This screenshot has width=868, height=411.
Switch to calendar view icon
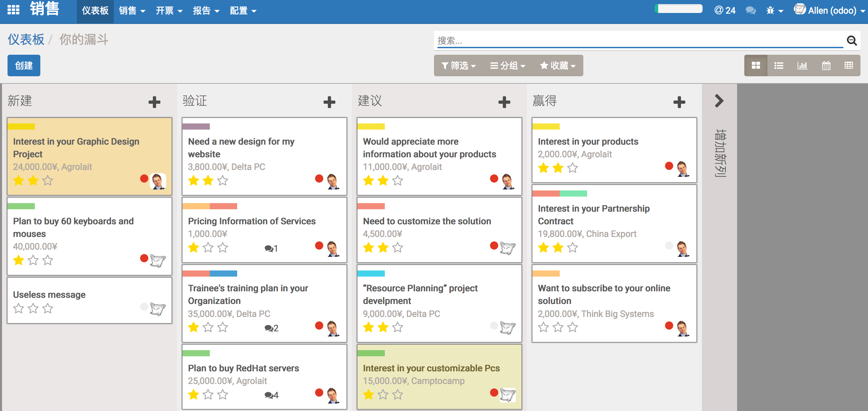(826, 65)
